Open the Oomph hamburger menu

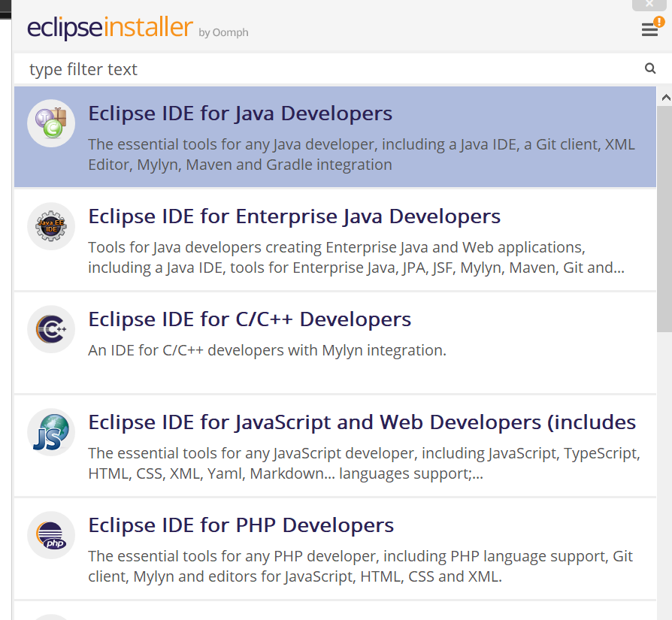coord(649,29)
